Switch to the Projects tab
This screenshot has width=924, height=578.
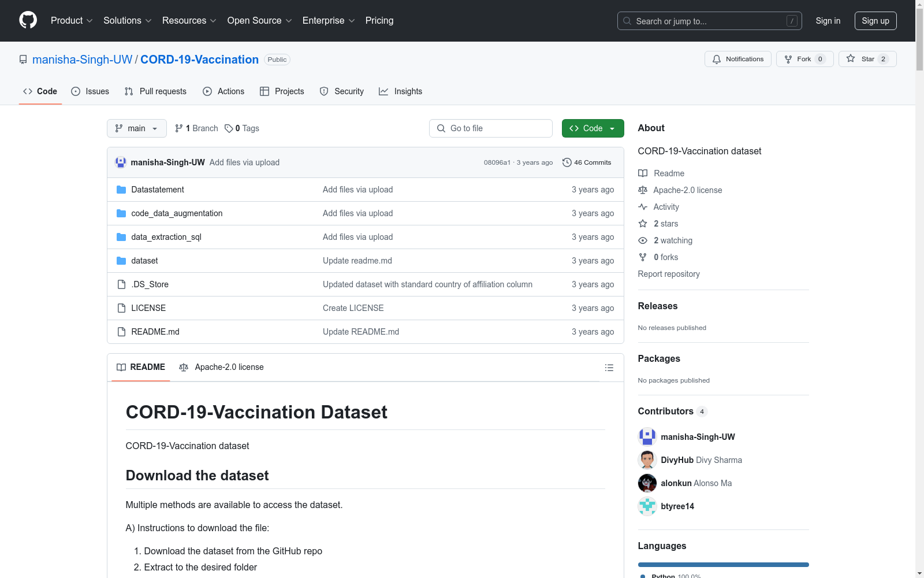[282, 91]
